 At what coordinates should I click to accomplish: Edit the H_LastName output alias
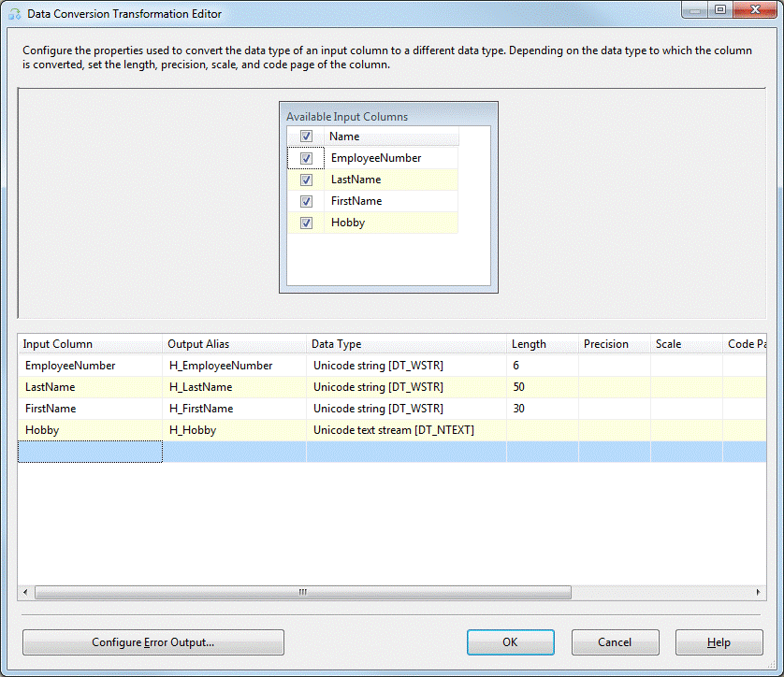[234, 387]
